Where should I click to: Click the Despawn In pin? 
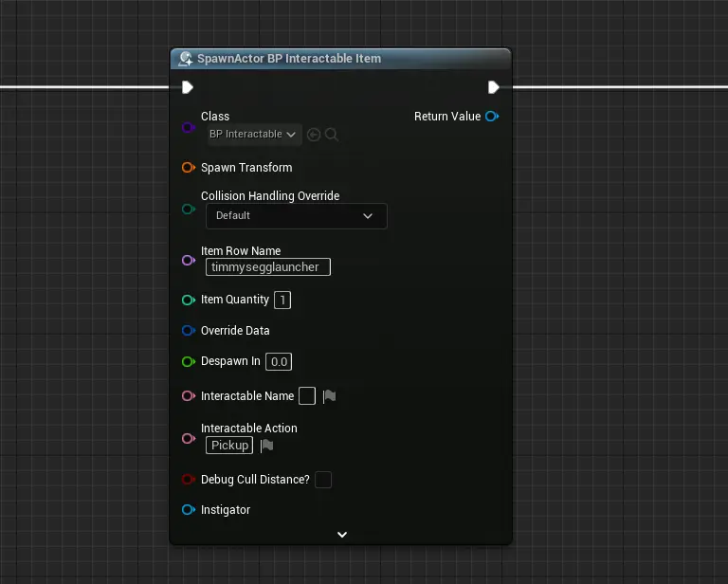click(188, 361)
